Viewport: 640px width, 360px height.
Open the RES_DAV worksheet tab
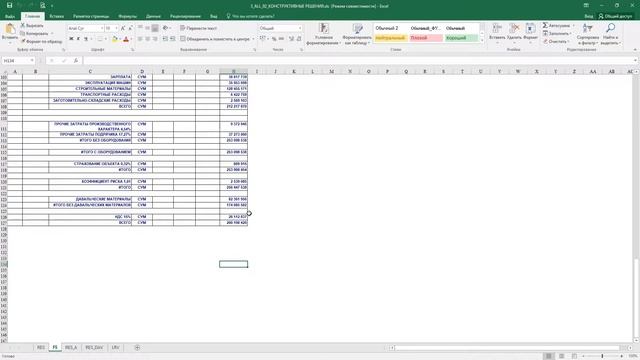tap(94, 347)
